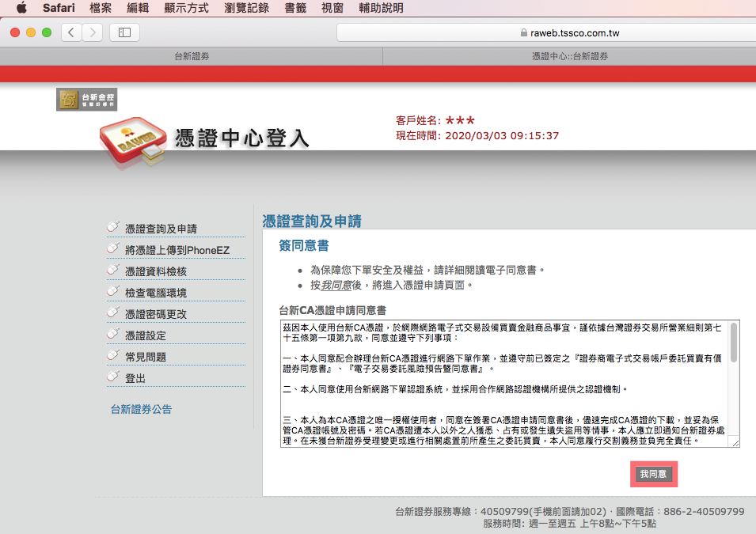The width and height of the screenshot is (756, 534).
Task: Click the 簽同意書 heading
Action: click(304, 246)
